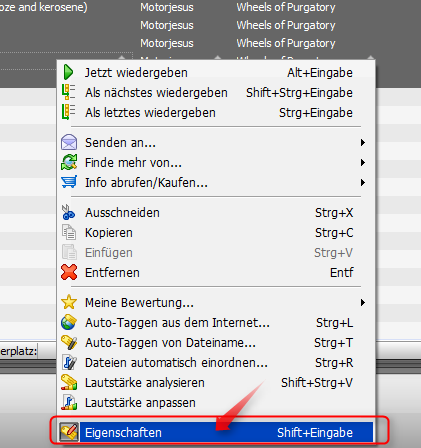Expand the Meine Bewertung submenu arrow
The height and width of the screenshot is (448, 421).
click(x=363, y=303)
